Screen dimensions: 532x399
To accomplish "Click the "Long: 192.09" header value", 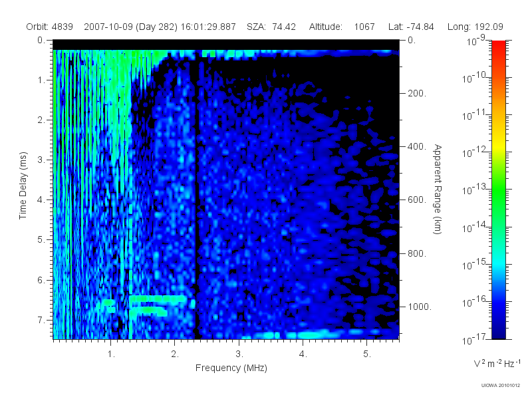I will click(475, 27).
